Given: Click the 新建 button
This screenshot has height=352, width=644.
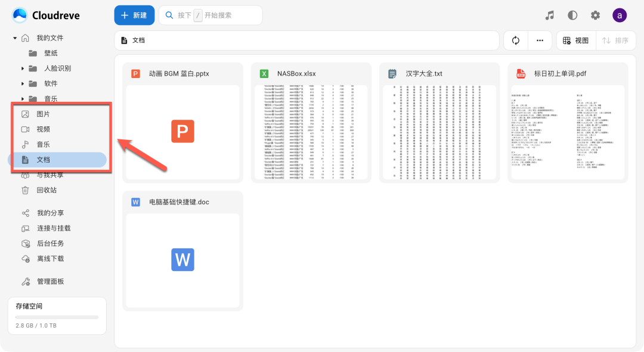Looking at the screenshot, I should pyautogui.click(x=134, y=15).
